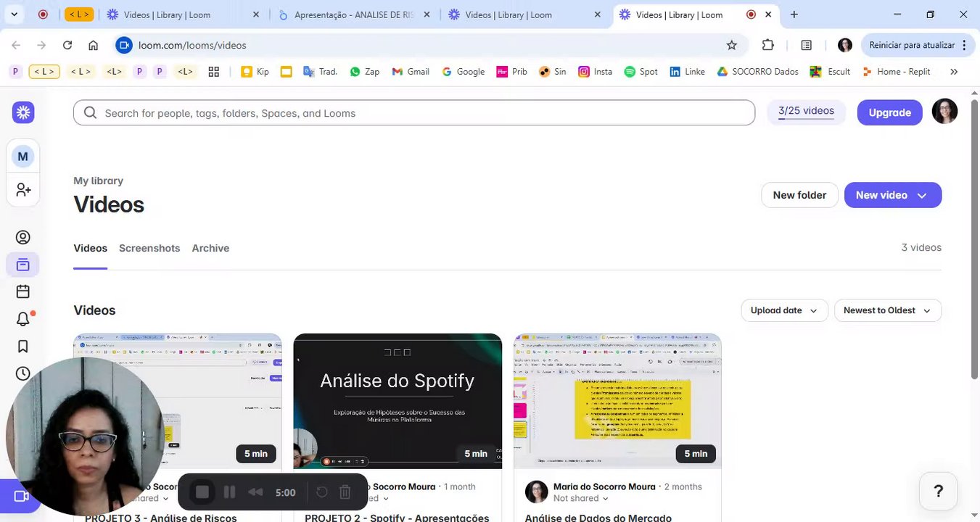Open the Gmail bookmark
Image resolution: width=980 pixels, height=522 pixels.
(x=411, y=72)
